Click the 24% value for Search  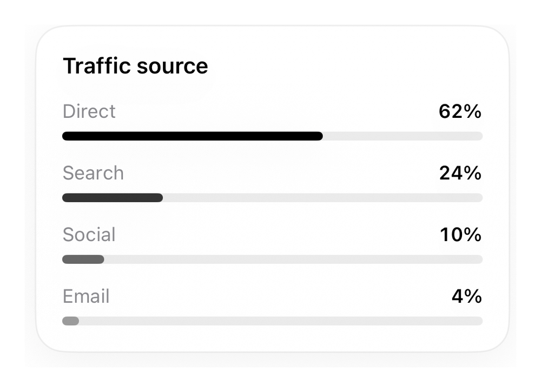coord(460,172)
